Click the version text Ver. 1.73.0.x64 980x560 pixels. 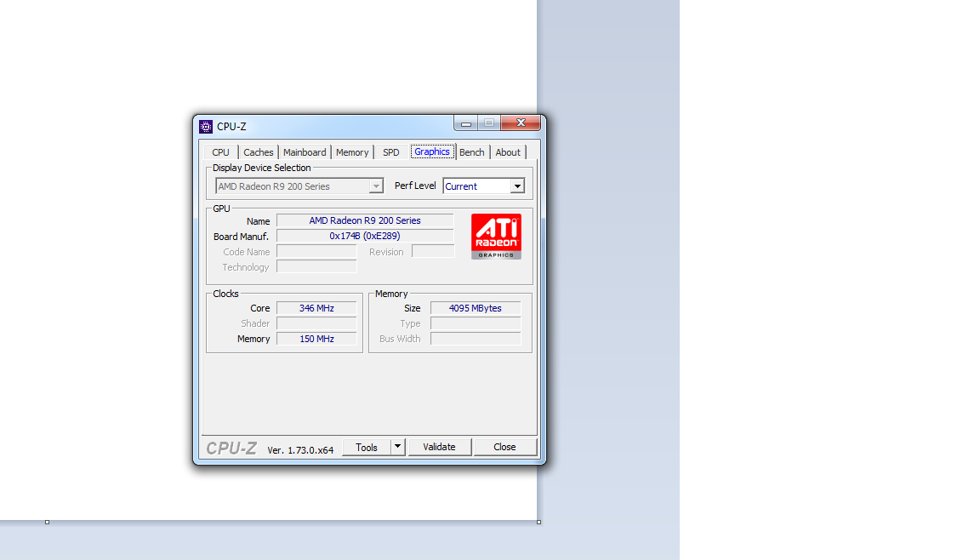(x=300, y=450)
